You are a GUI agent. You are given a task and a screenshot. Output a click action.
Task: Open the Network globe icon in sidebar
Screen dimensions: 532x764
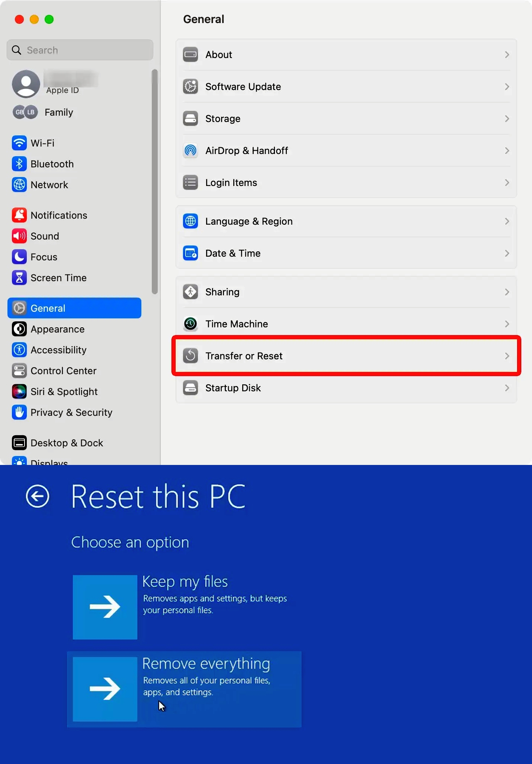click(x=19, y=184)
